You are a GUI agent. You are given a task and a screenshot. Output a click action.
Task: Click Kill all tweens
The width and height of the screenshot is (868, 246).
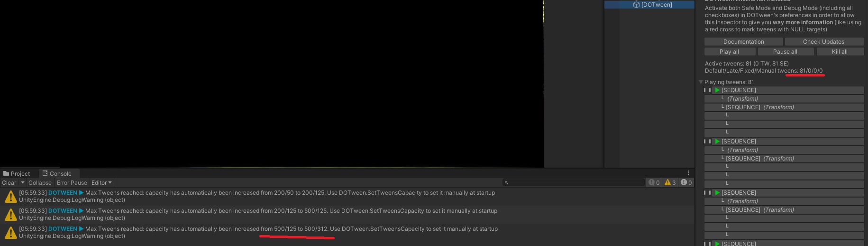point(840,52)
